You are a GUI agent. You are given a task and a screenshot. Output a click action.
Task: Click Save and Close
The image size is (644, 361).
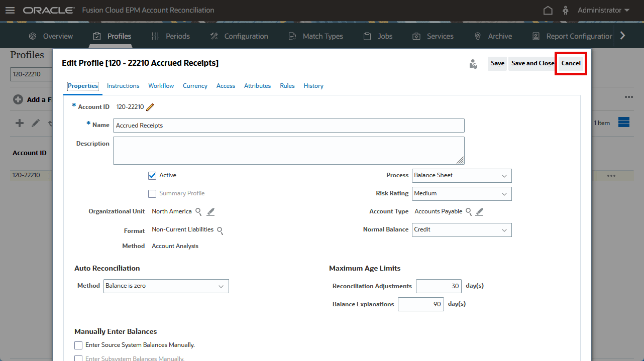tap(532, 63)
